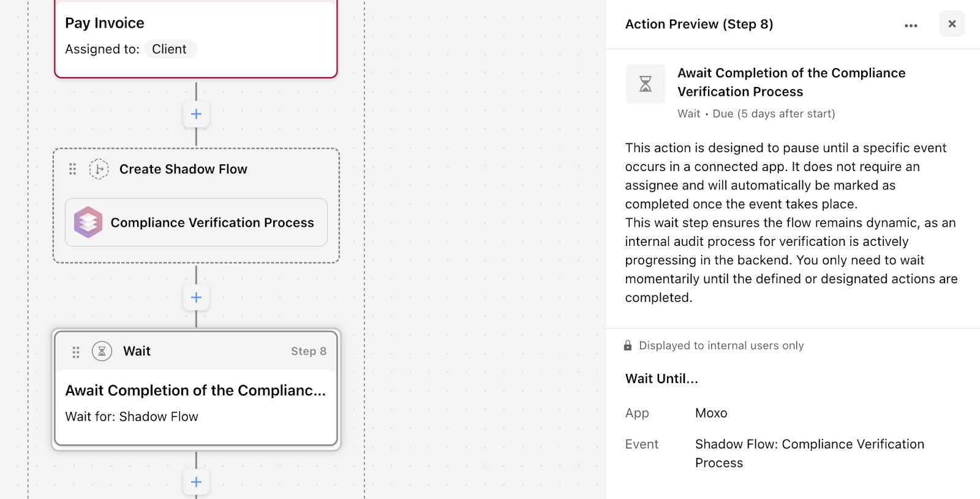
Task: Grab the drag handle of Create Shadow Flow
Action: [72, 169]
